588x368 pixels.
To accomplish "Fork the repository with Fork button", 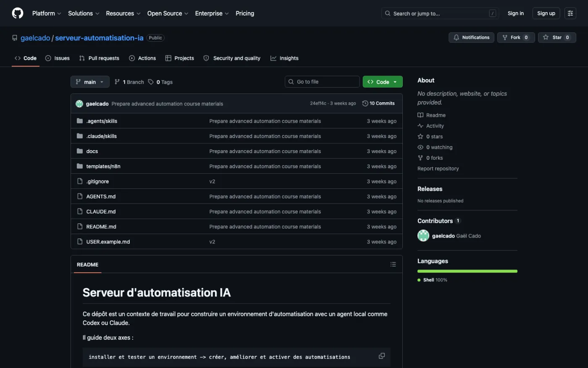I will pos(516,37).
